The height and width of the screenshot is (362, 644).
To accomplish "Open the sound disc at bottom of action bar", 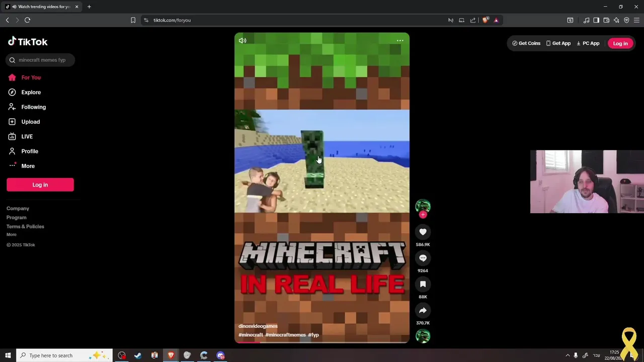I will 423,336.
